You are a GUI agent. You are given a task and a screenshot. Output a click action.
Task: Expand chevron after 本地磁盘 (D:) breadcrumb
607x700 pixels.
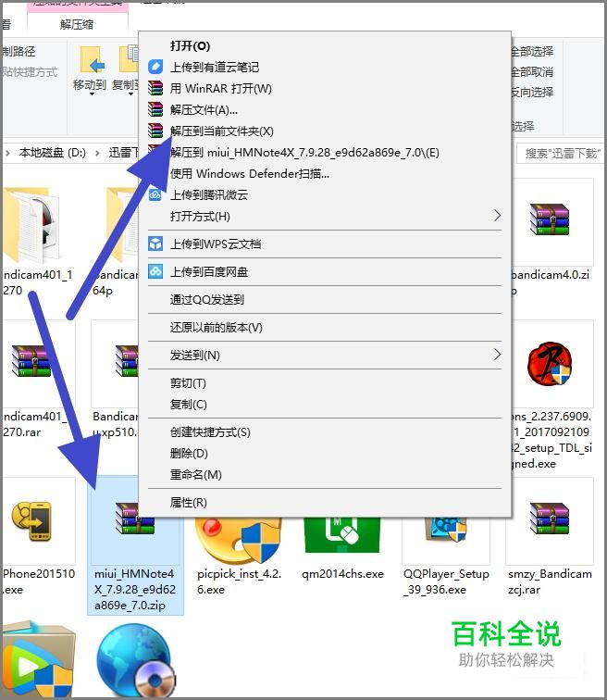coord(97,153)
